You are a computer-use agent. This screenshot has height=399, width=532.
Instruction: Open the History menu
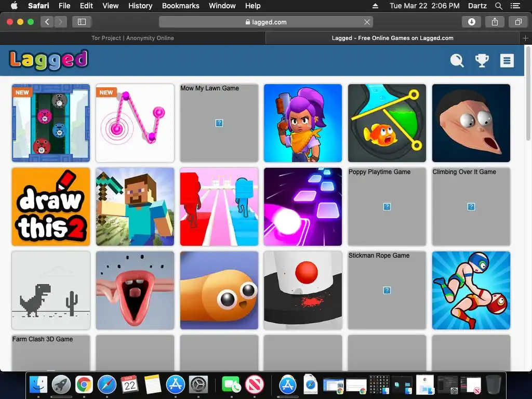coord(140,6)
